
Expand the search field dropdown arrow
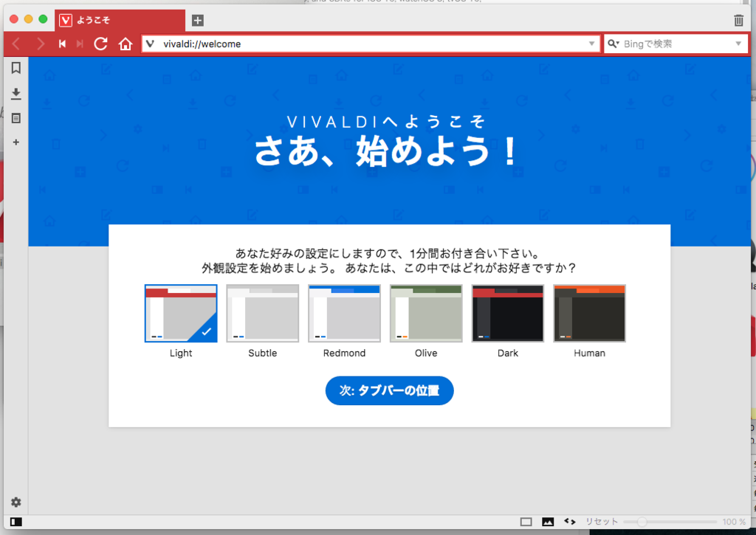coord(738,44)
